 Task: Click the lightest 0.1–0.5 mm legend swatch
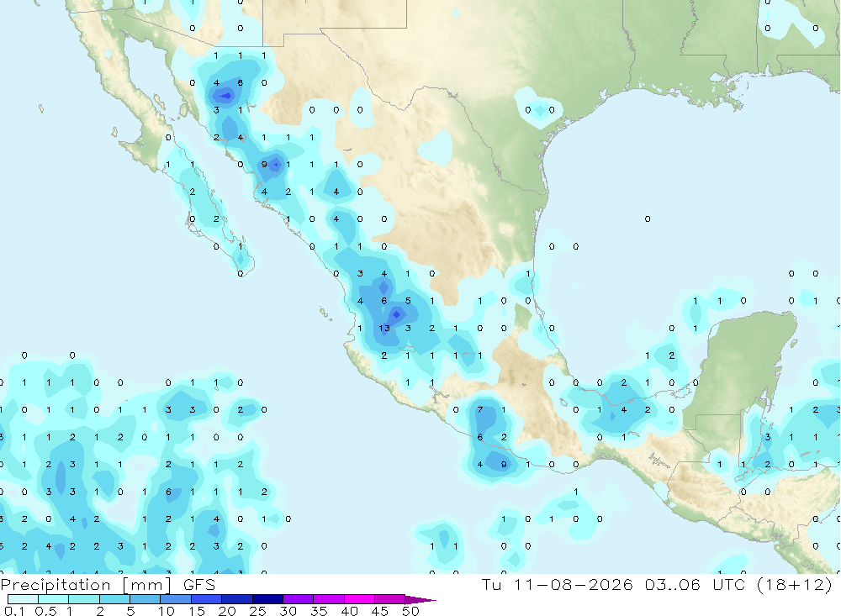(x=23, y=599)
